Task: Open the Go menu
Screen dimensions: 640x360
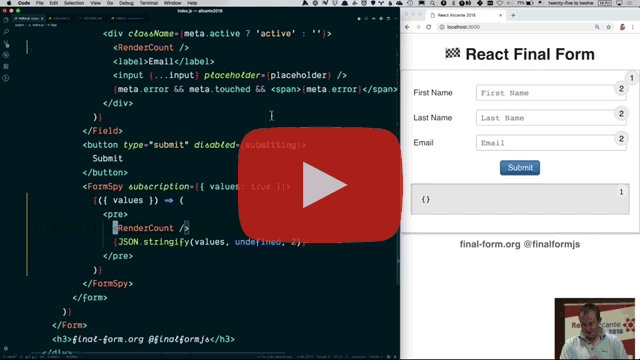Action: pos(110,3)
